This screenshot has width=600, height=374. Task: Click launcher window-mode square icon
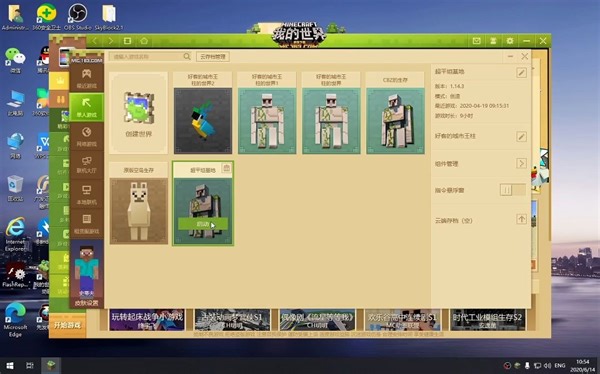pos(127,41)
